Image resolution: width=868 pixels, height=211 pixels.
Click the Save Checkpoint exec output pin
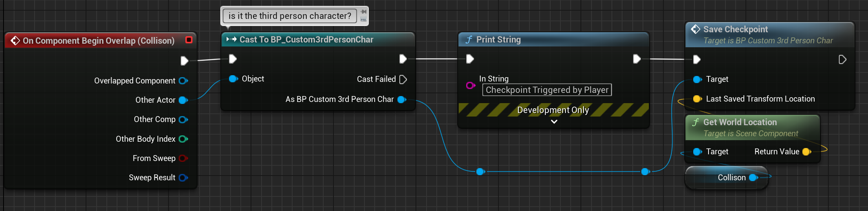click(x=842, y=59)
